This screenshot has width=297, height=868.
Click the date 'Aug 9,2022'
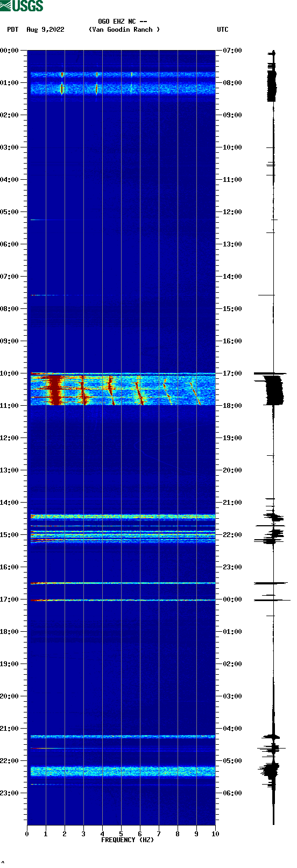click(x=45, y=30)
